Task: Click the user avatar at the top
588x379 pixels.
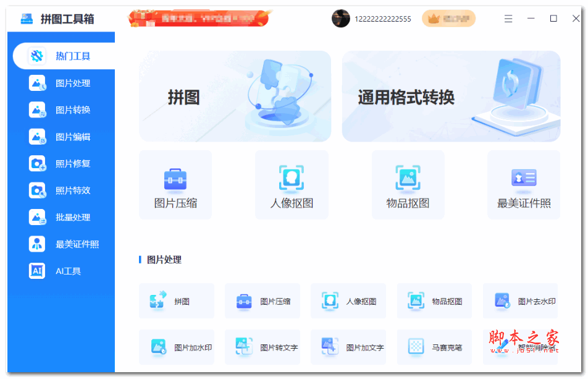Action: coord(341,19)
